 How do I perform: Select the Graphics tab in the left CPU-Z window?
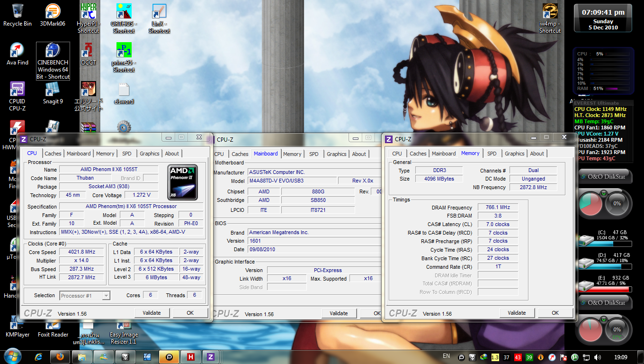pos(149,154)
